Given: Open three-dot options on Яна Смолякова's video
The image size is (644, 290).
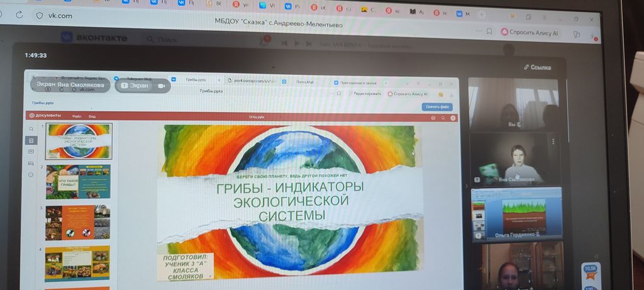Looking at the screenshot, I should pyautogui.click(x=553, y=141).
